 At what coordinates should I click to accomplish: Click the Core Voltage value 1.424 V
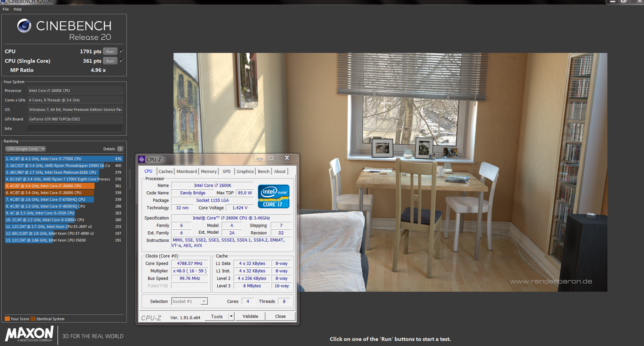(x=240, y=208)
